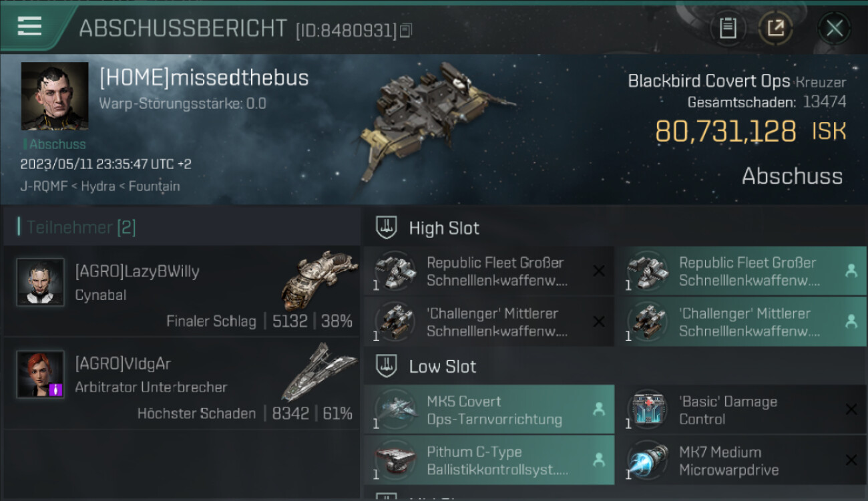Open VldgAr's character portrait
This screenshot has width=868, height=501.
40,375
